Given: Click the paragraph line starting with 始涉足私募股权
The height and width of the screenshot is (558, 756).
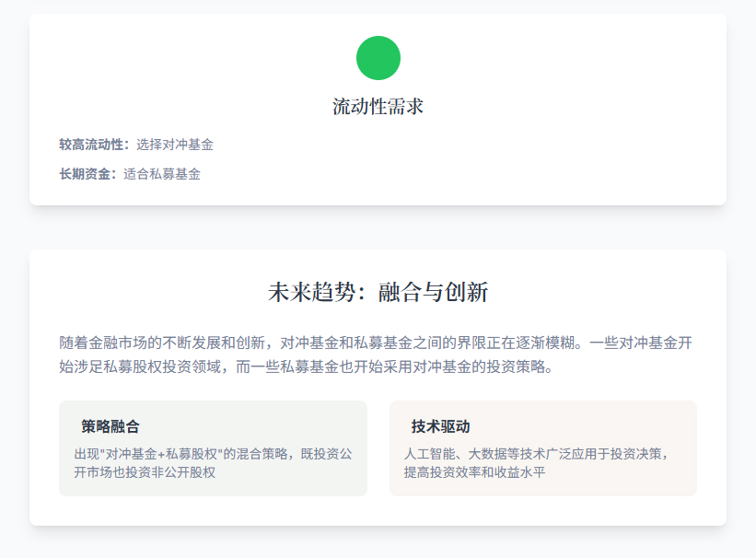Looking at the screenshot, I should click(305, 366).
